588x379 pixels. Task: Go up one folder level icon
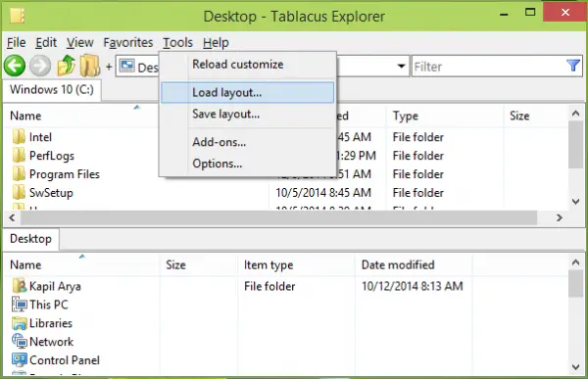(x=66, y=66)
